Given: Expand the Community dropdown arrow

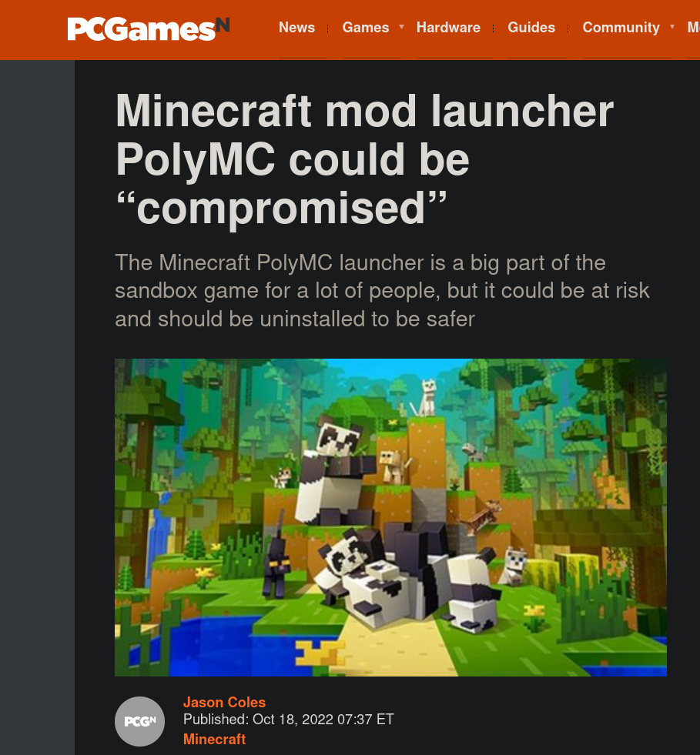Looking at the screenshot, I should click(672, 28).
